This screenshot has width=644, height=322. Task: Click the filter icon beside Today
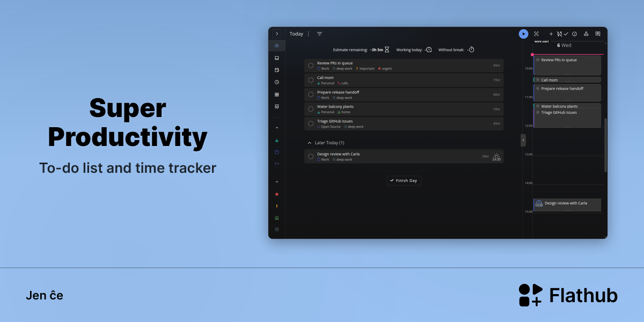pos(319,34)
